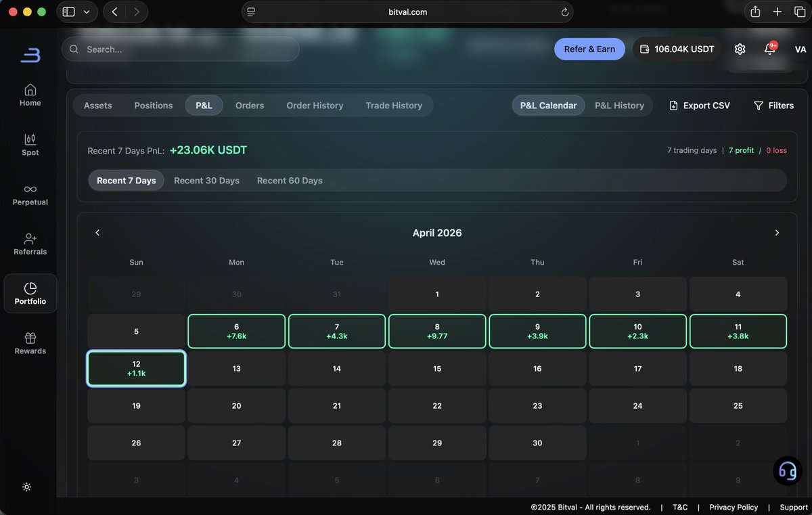This screenshot has width=812, height=515.
Task: Open the Orders tab
Action: coord(250,106)
